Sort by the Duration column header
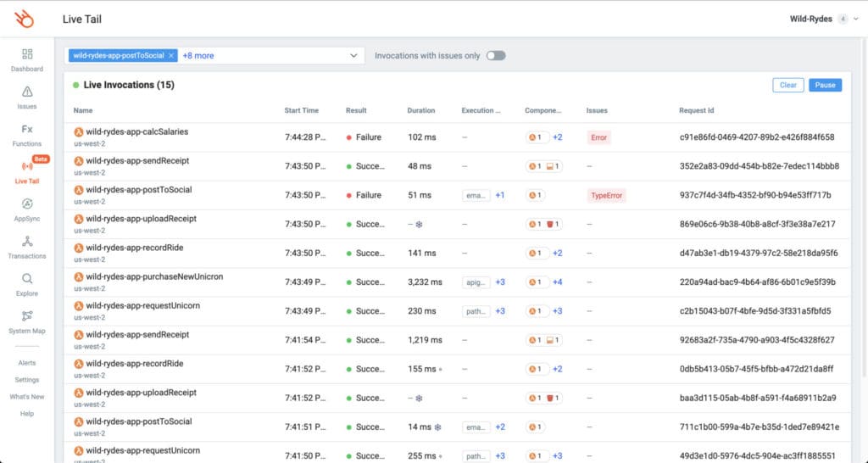Viewport: 868px width, 463px height. [421, 110]
